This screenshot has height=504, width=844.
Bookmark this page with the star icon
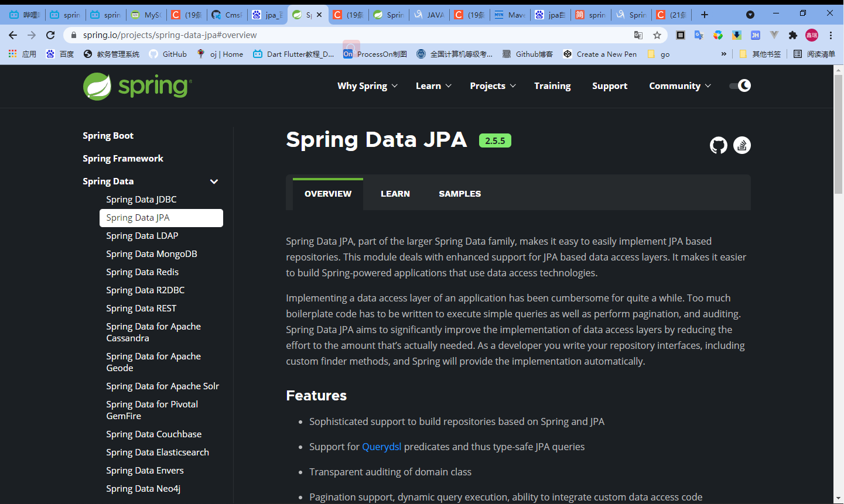657,35
